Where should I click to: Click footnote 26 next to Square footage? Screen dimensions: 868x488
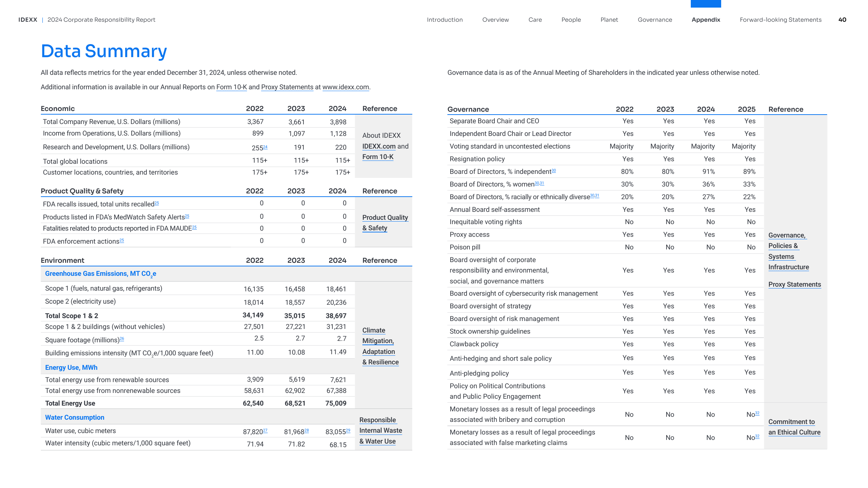point(122,339)
